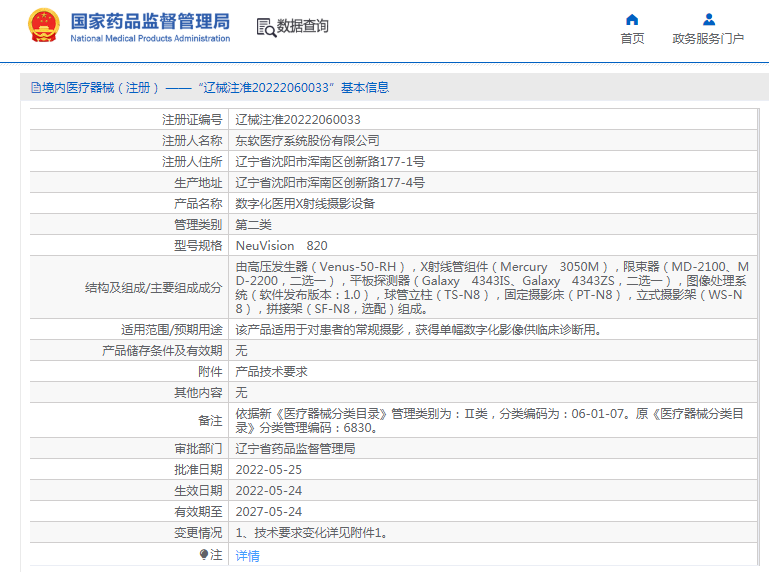
Task: Click the 结构及组成/主要组成成分 label
Action: tap(154, 288)
